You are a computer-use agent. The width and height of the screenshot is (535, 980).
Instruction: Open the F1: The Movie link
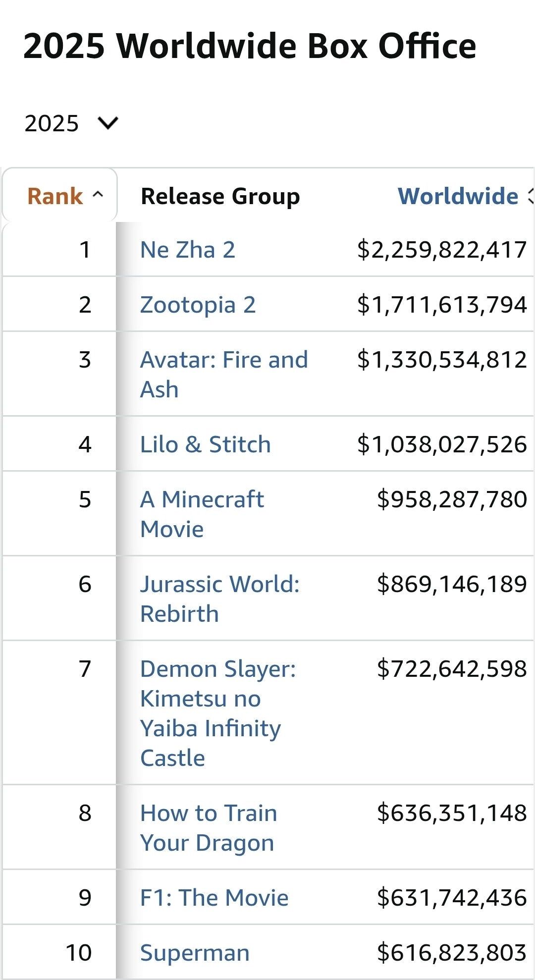pos(214,898)
